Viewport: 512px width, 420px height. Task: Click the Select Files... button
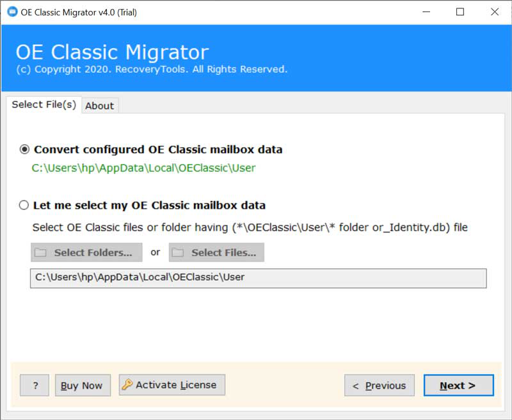[216, 252]
